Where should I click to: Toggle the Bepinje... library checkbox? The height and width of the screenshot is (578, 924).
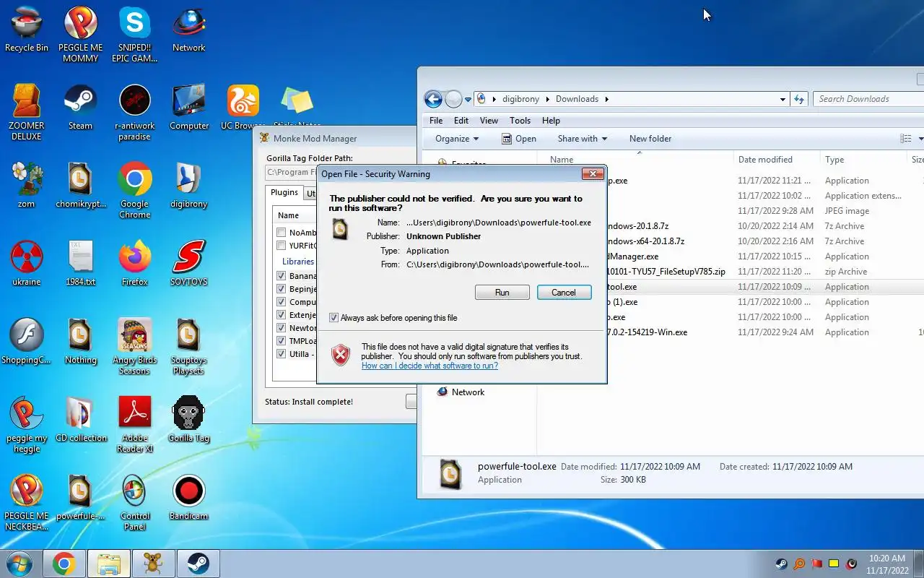point(282,289)
